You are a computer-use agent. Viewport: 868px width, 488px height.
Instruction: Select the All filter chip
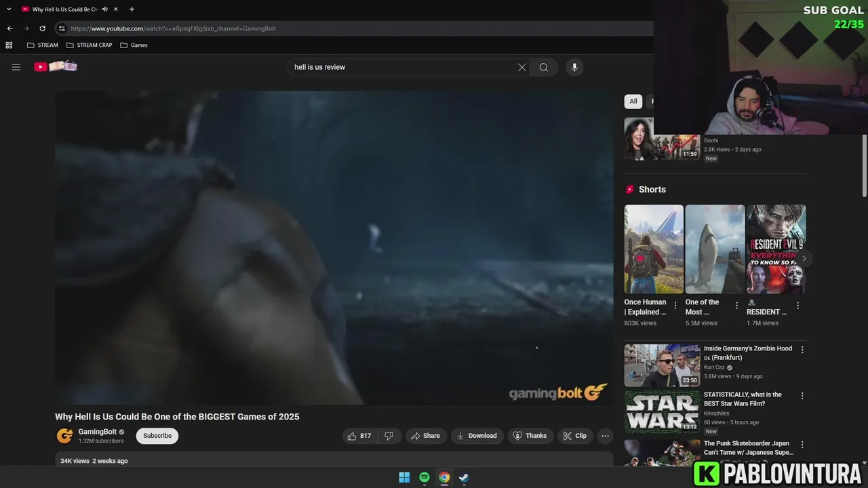point(633,102)
